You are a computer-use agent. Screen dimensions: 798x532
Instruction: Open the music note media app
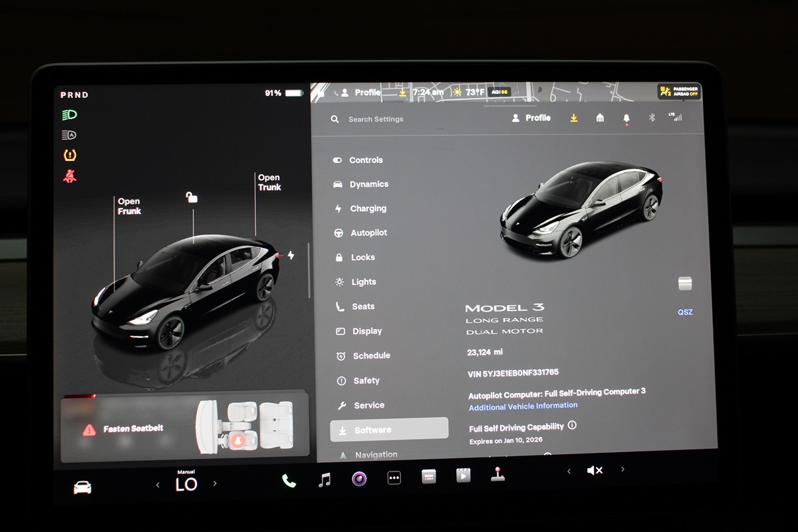coord(325,479)
